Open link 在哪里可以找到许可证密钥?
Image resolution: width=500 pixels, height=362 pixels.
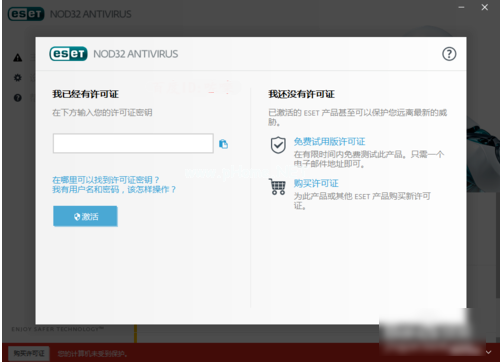106,180
